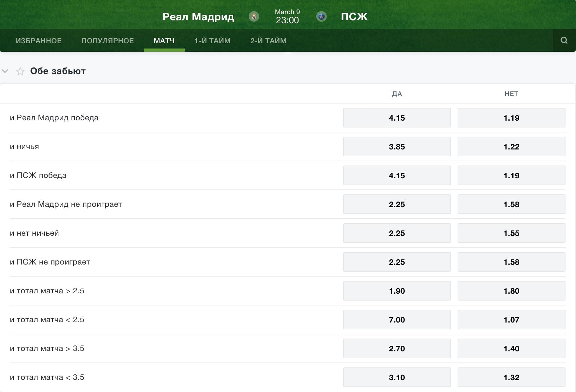Select НЕТ 1.58 Реал Мадрид не проиграет
The height and width of the screenshot is (392, 576).
(511, 204)
